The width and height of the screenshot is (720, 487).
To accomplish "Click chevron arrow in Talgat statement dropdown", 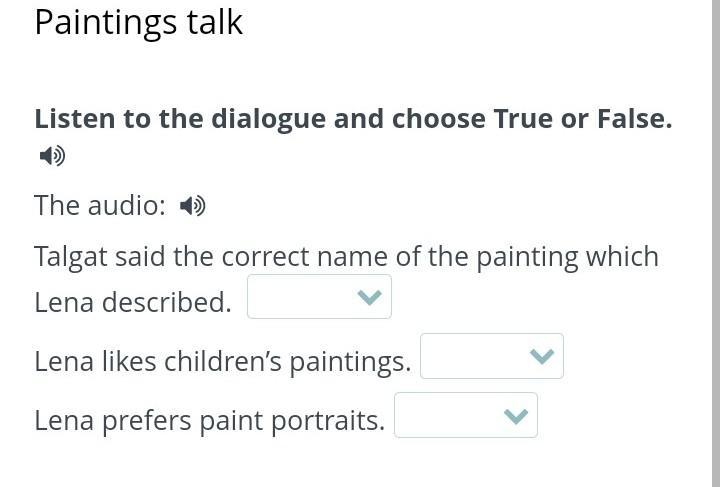I will coord(369,298).
